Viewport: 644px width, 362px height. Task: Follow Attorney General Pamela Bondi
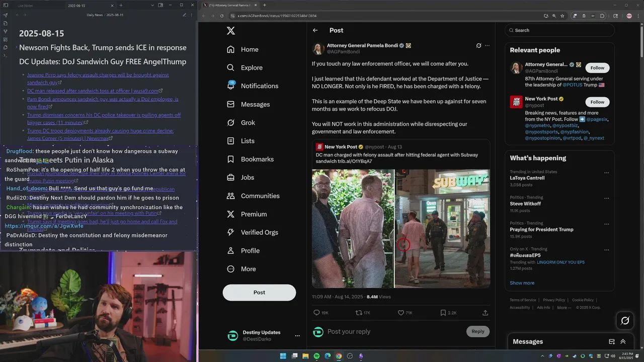[x=597, y=68]
